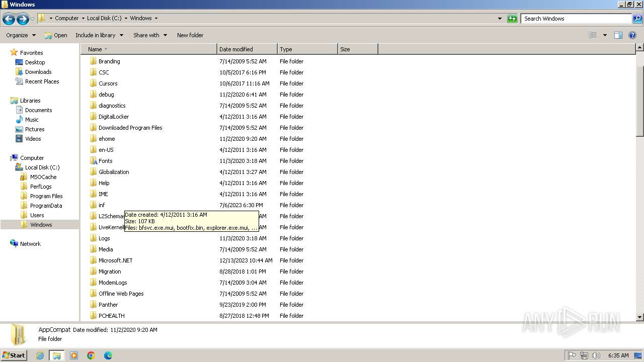This screenshot has width=644, height=362.
Task: Open Downloads in Favorites
Action: (38, 72)
